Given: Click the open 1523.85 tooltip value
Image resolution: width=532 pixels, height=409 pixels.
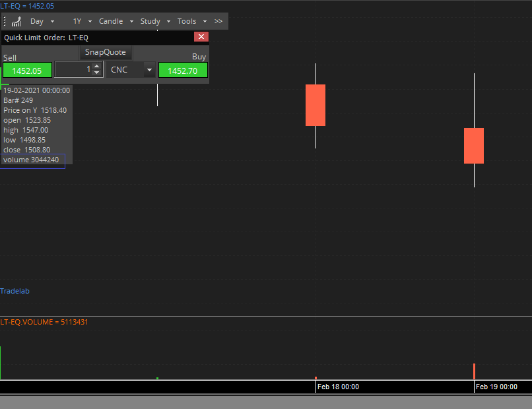Looking at the screenshot, I should pyautogui.click(x=27, y=121).
